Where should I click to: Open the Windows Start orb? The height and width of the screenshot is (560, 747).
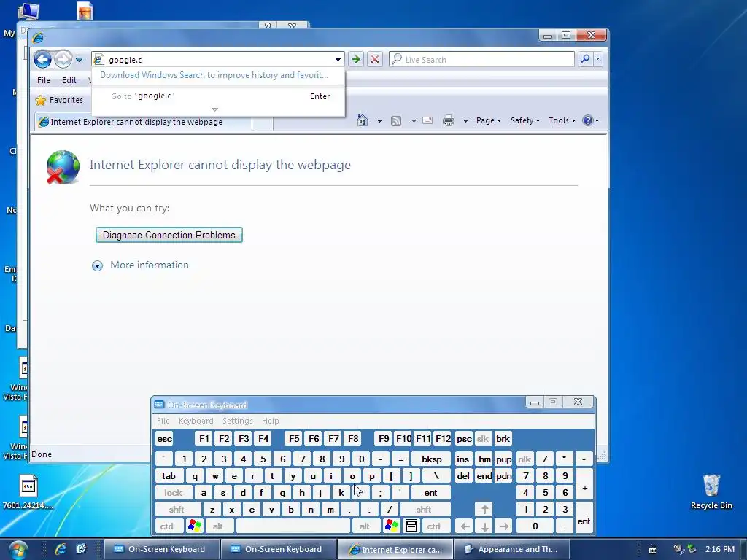tap(18, 550)
